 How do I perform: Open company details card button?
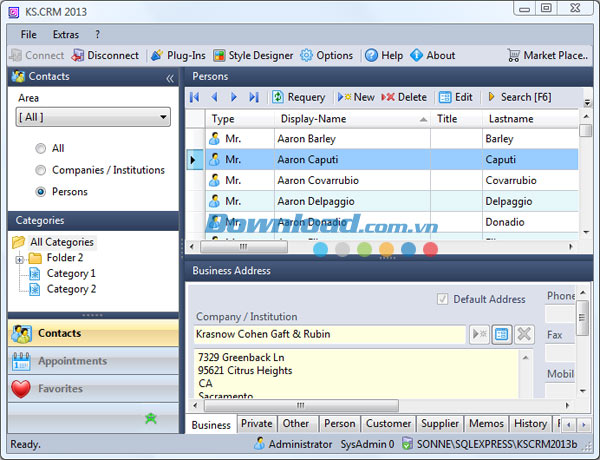[x=502, y=334]
